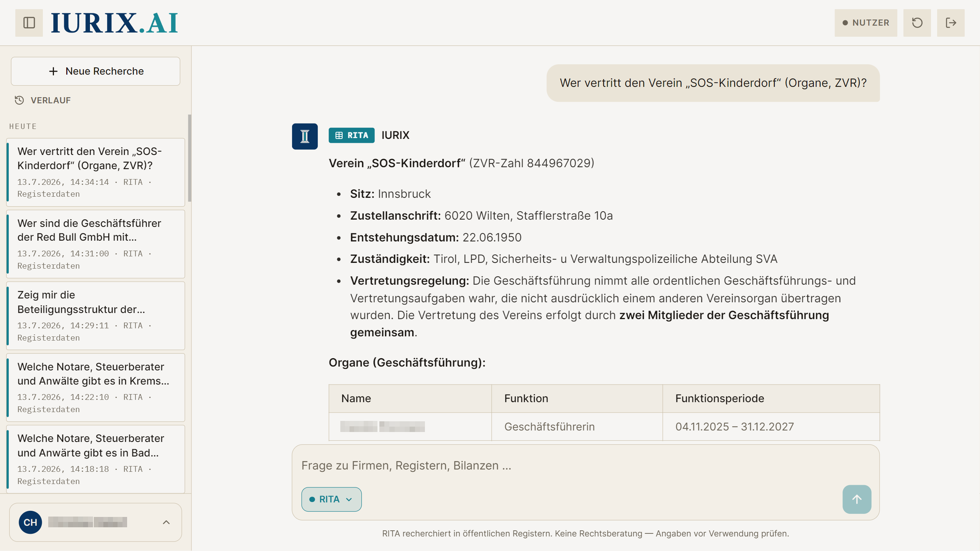Click the Name column header
The image size is (980, 551).
[x=410, y=399]
